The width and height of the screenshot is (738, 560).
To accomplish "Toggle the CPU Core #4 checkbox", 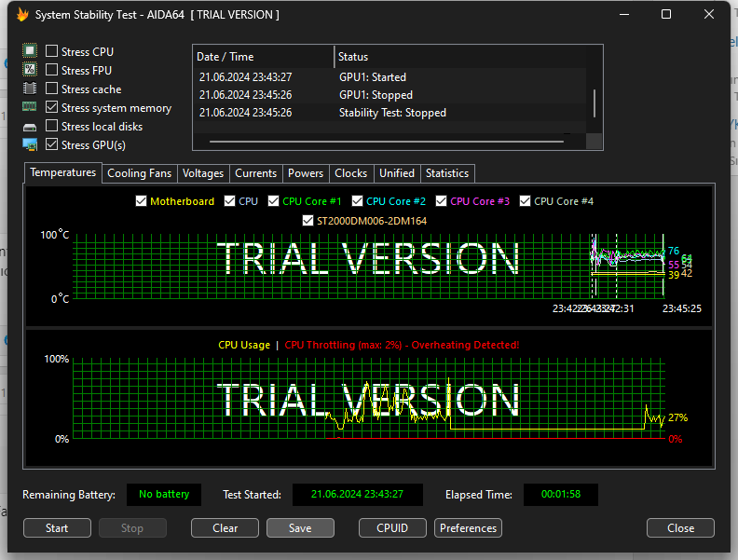I will (x=525, y=201).
